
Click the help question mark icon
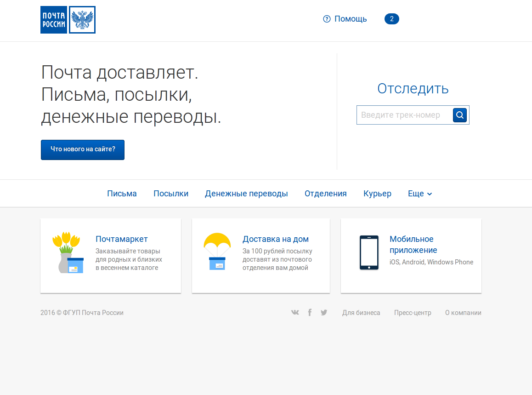[x=327, y=19]
